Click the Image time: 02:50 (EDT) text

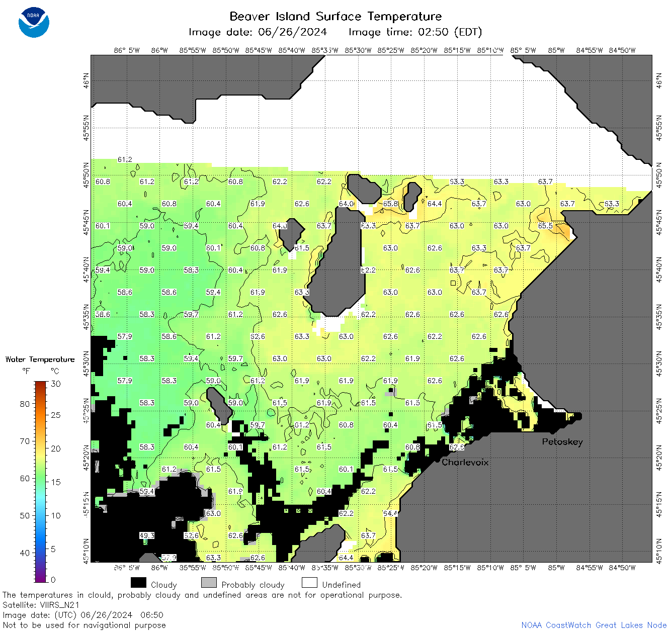coord(415,32)
